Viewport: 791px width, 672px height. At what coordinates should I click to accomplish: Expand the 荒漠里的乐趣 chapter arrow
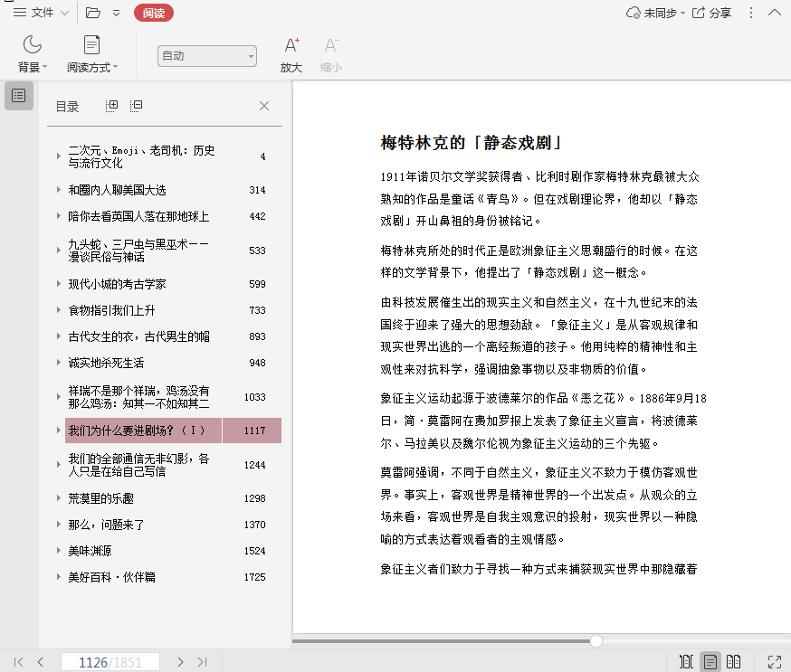[x=59, y=498]
